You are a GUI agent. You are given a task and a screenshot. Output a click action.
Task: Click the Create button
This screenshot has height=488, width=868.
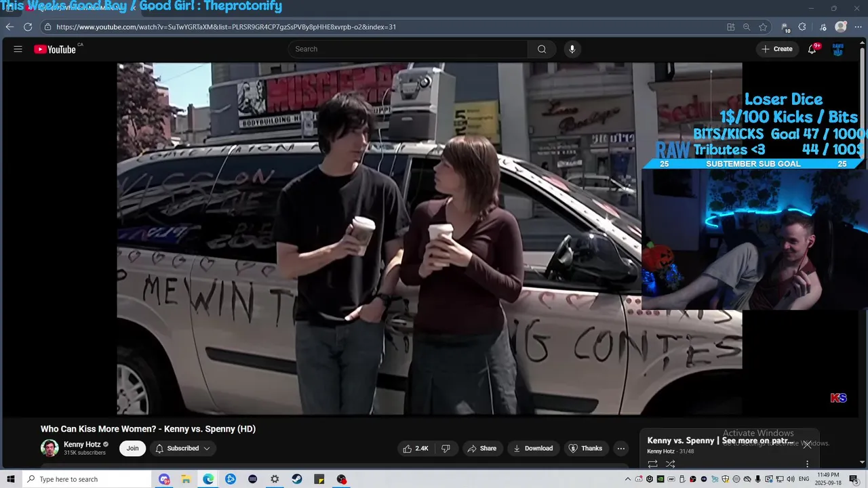[777, 49]
